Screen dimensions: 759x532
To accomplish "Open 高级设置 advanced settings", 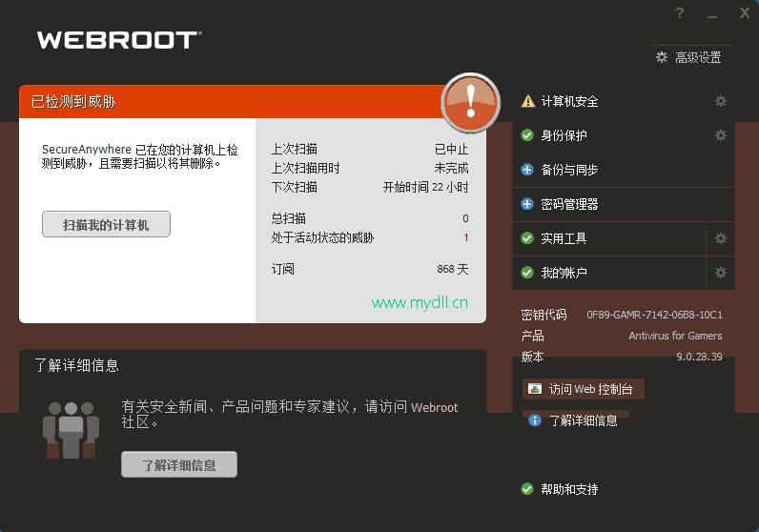I will (698, 57).
